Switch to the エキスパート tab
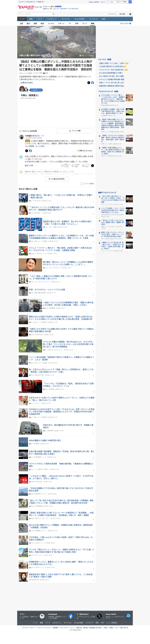 [x=52, y=19]
